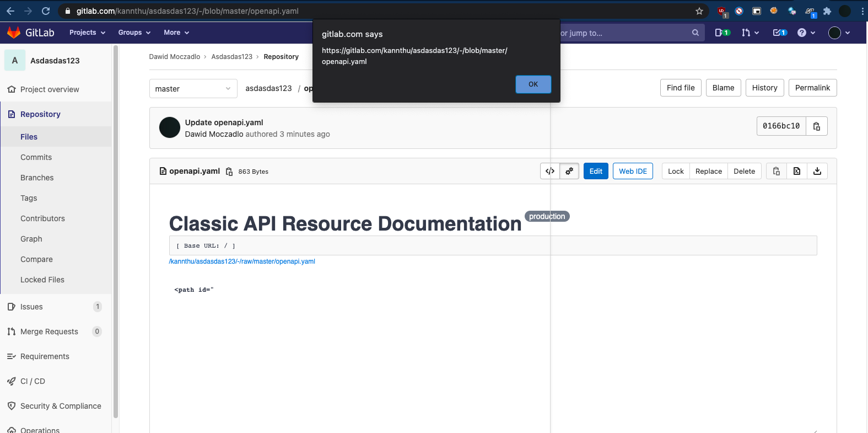Expand the Projects menu in navbar
Image resolution: width=868 pixels, height=433 pixels.
point(87,33)
